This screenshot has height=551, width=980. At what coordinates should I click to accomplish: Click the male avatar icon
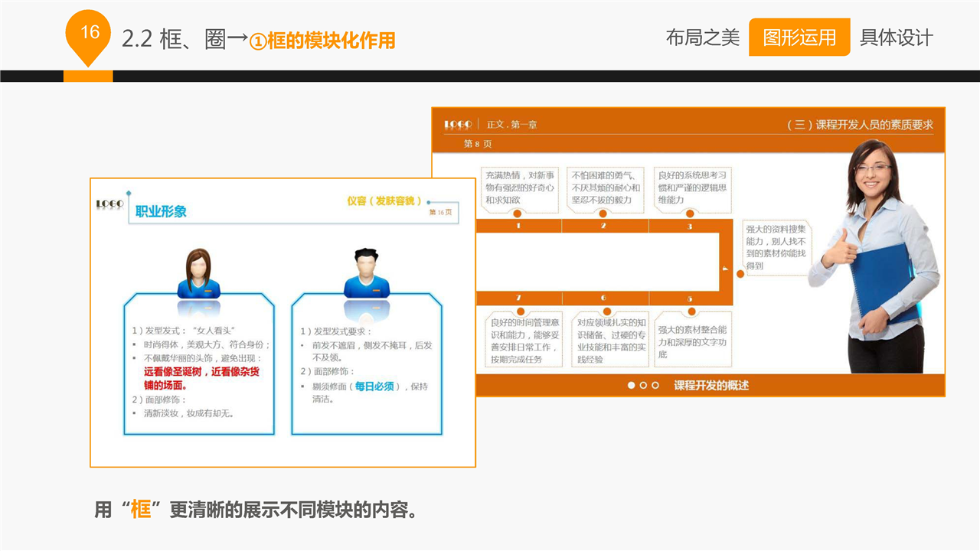[x=366, y=273]
